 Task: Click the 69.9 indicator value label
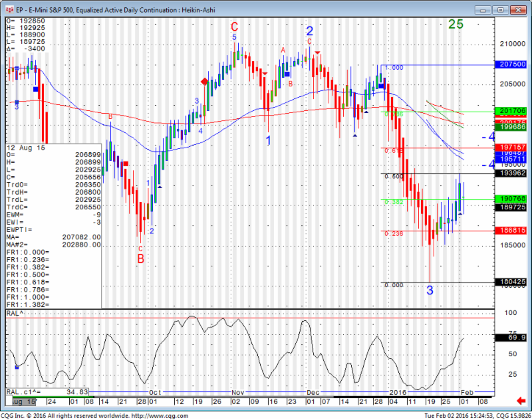tap(511, 338)
